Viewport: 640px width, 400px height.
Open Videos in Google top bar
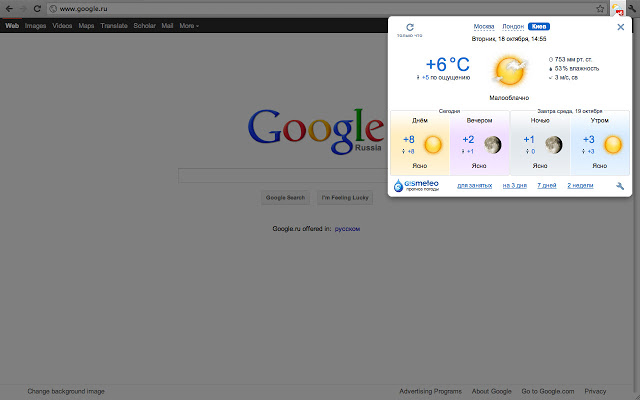point(62,26)
